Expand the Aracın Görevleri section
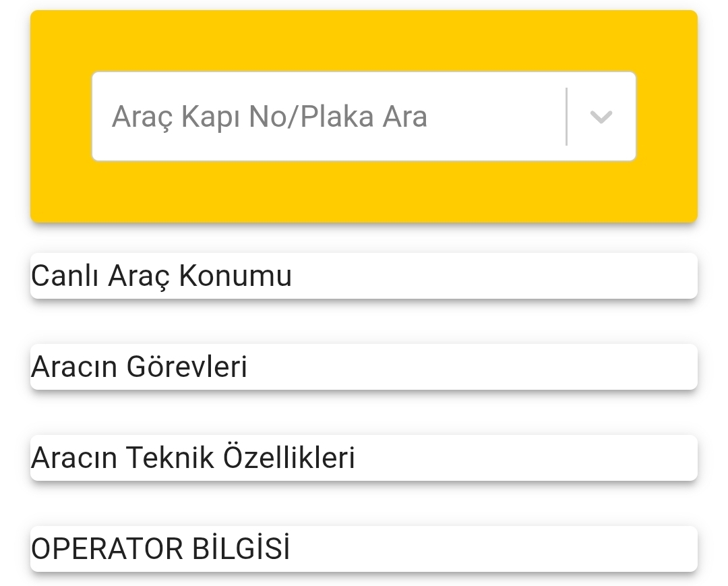This screenshot has height=586, width=728. (364, 367)
